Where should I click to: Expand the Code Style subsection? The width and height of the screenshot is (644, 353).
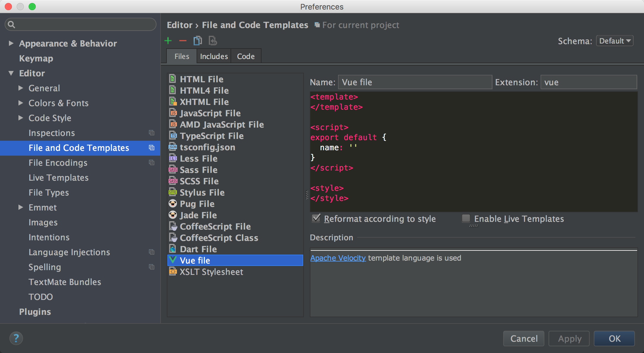[21, 118]
